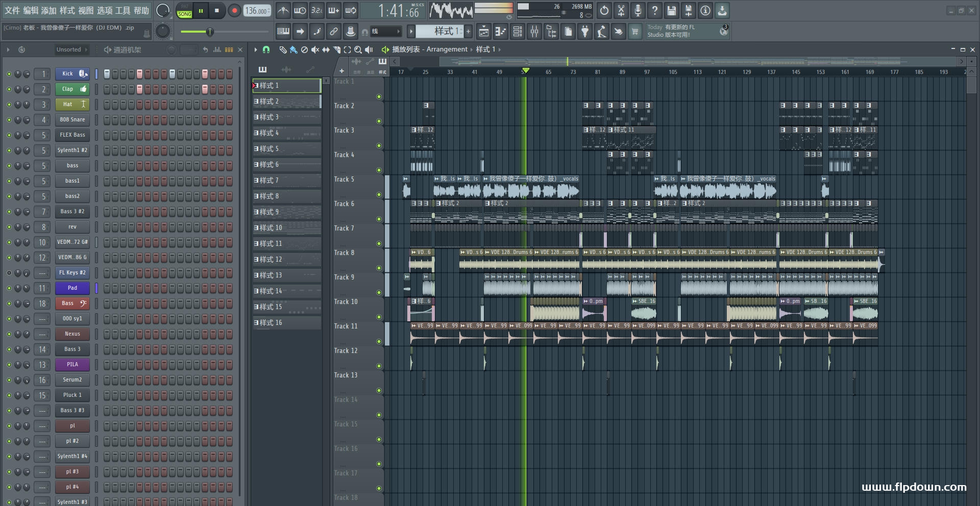Viewport: 980px width, 506px height.
Task: Open the snap selector dropdown labeled 线
Action: pyautogui.click(x=385, y=32)
